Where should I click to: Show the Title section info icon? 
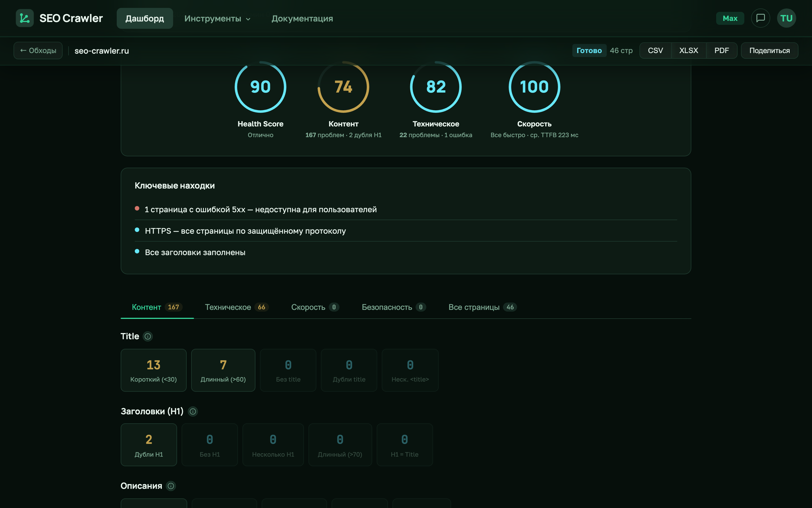pyautogui.click(x=148, y=336)
